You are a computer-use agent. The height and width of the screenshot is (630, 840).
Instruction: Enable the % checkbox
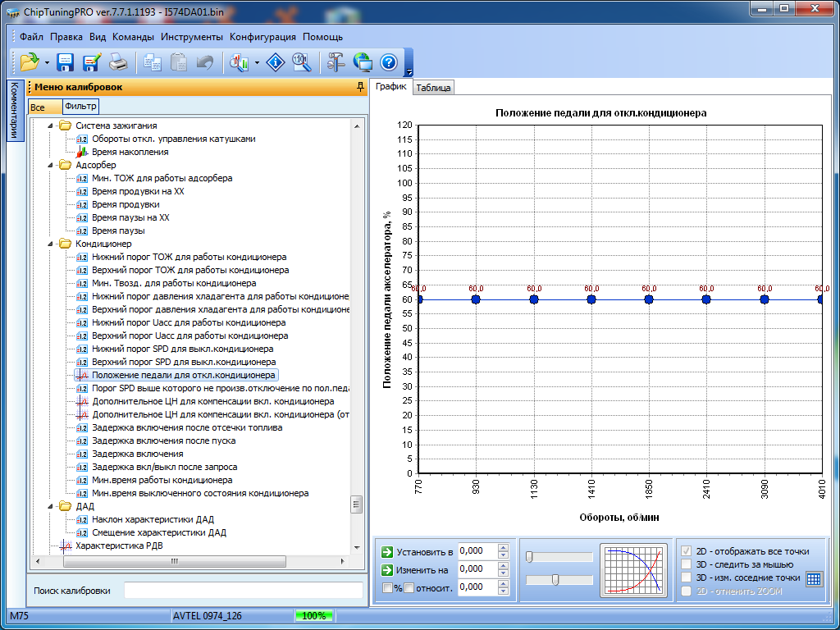pos(389,587)
